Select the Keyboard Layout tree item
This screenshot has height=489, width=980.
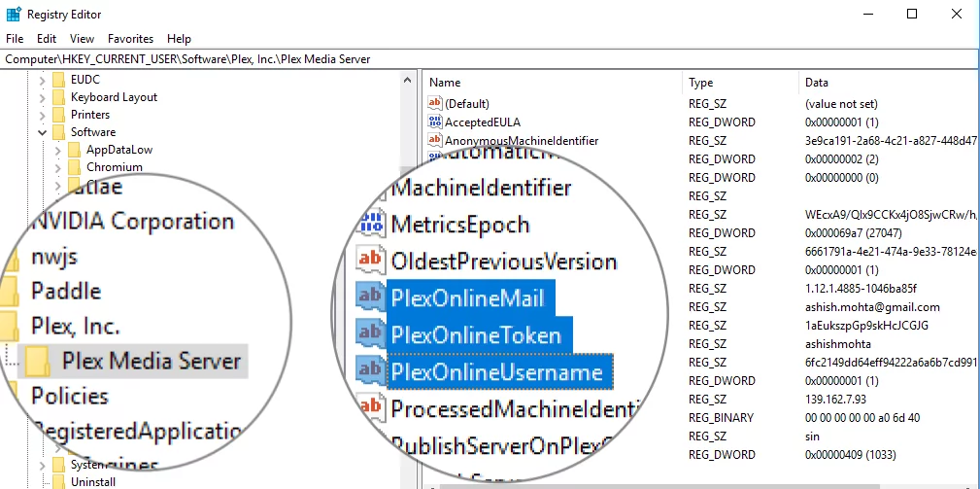pyautogui.click(x=114, y=97)
